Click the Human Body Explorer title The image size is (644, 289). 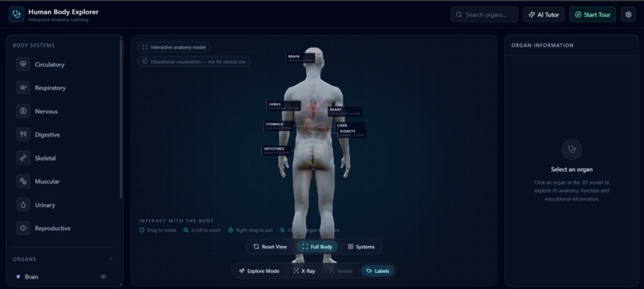pyautogui.click(x=63, y=12)
